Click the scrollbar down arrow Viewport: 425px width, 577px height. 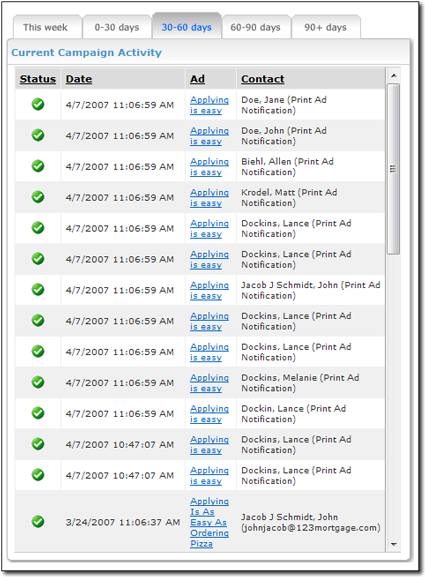[x=394, y=544]
